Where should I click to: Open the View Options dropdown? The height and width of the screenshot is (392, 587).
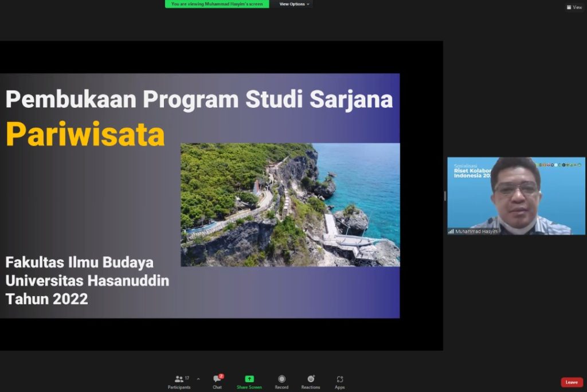pos(293,4)
